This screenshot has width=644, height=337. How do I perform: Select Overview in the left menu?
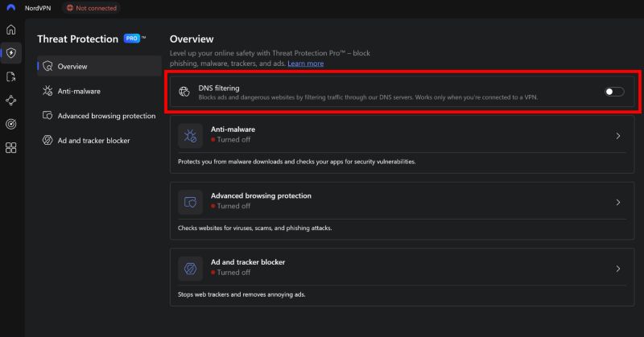pyautogui.click(x=99, y=66)
